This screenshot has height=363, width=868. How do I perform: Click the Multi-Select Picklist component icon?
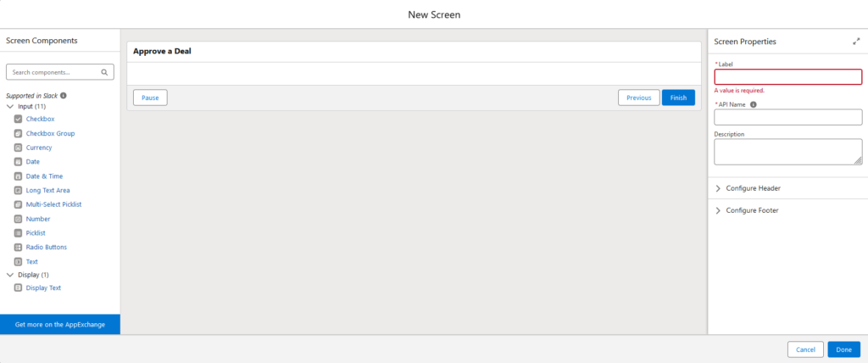pyautogui.click(x=18, y=204)
